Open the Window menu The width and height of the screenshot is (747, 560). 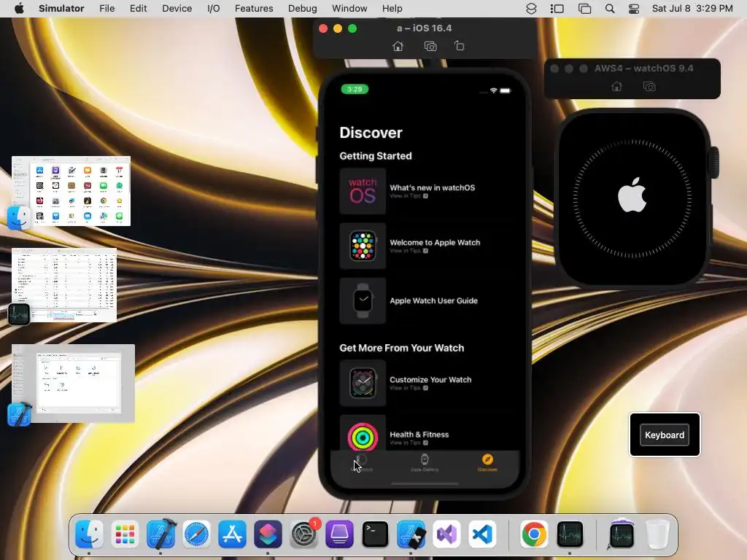(x=349, y=9)
